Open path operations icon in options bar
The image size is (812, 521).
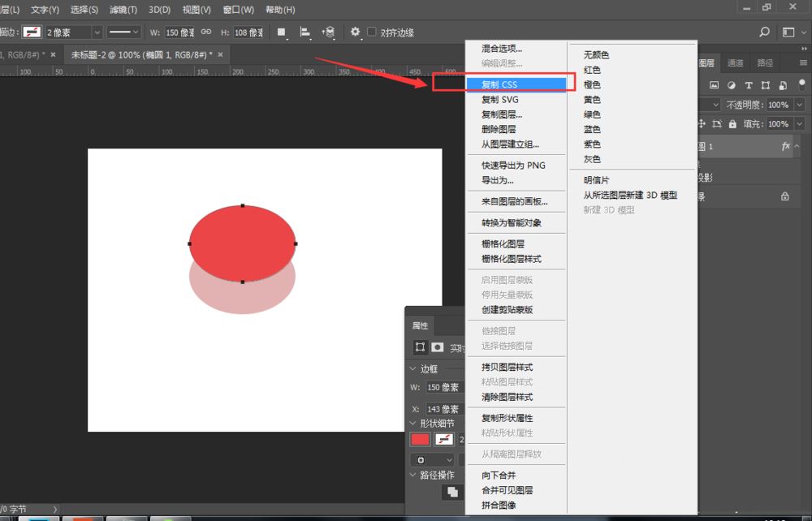(281, 32)
